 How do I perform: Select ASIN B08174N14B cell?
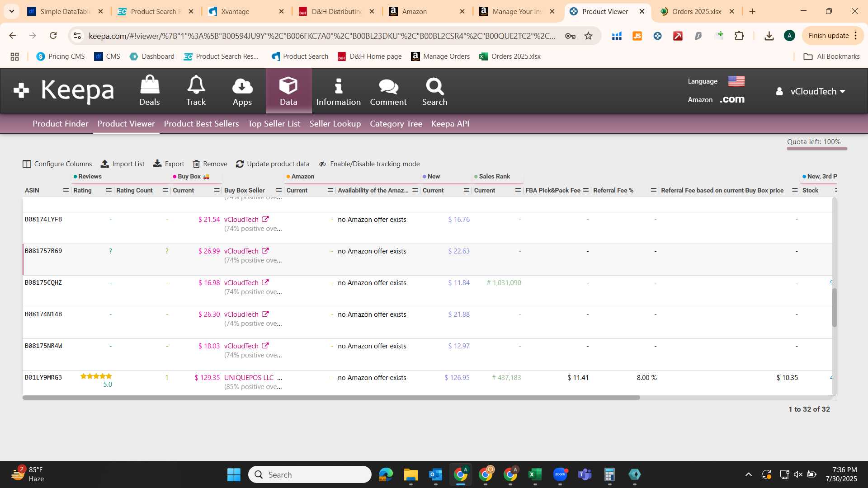tap(43, 314)
